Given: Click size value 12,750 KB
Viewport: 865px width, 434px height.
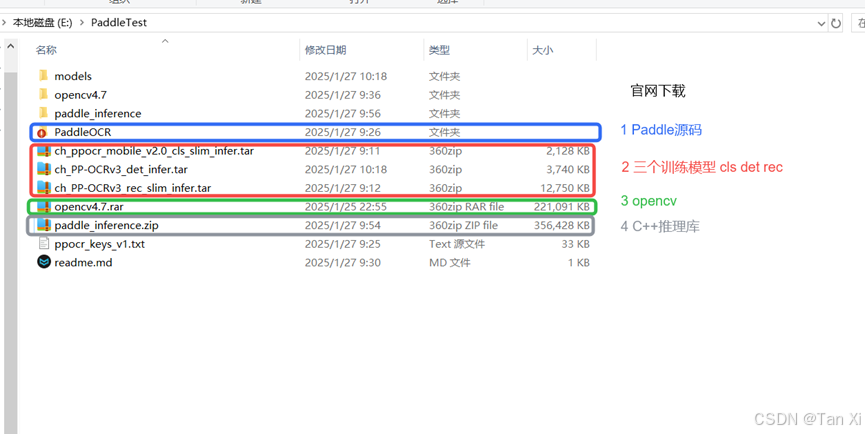Looking at the screenshot, I should pyautogui.click(x=565, y=188).
